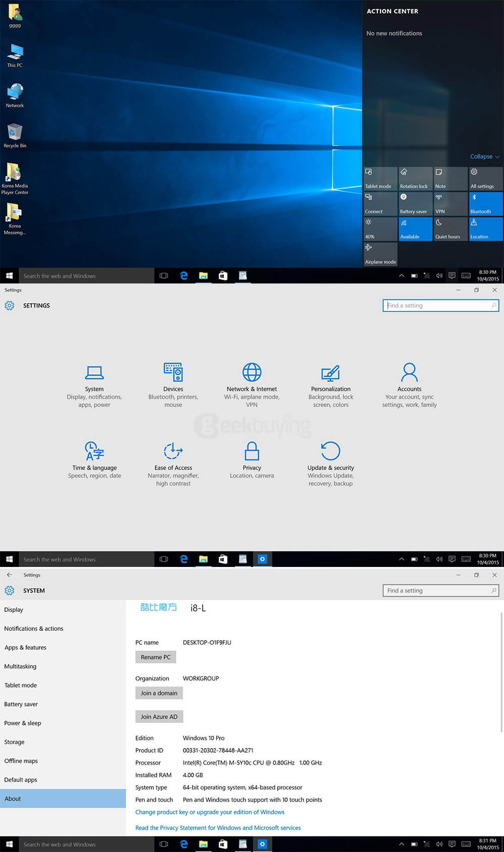
Task: Select Korea Media Player Center shortcut
Action: tap(15, 179)
